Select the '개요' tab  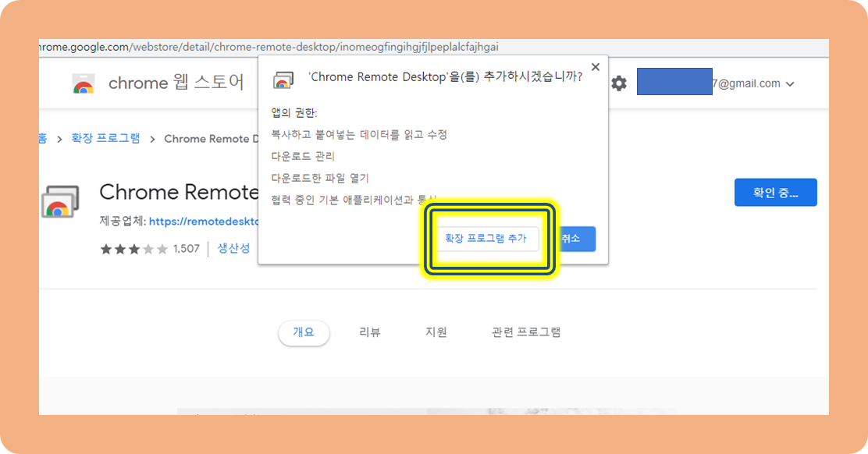click(304, 332)
